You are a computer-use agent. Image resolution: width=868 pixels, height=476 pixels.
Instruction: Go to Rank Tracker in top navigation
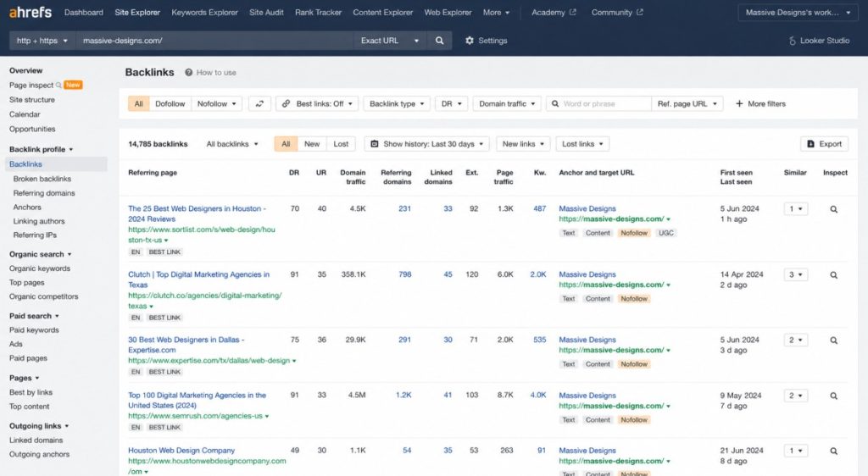319,12
